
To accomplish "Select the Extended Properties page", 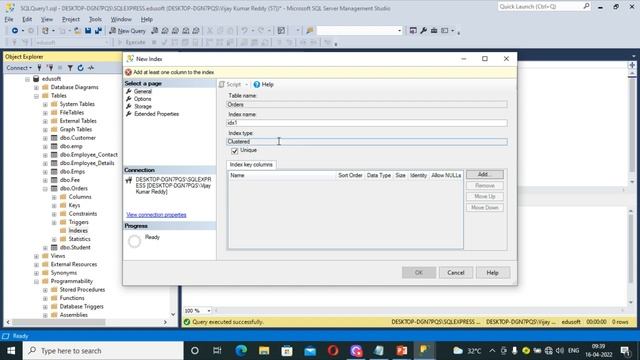I will pyautogui.click(x=156, y=114).
